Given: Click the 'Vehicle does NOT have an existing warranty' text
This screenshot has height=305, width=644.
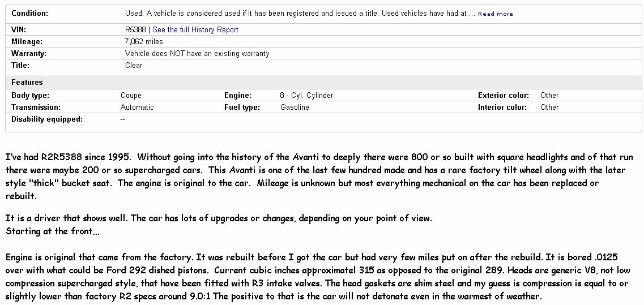Looking at the screenshot, I should 197,53.
